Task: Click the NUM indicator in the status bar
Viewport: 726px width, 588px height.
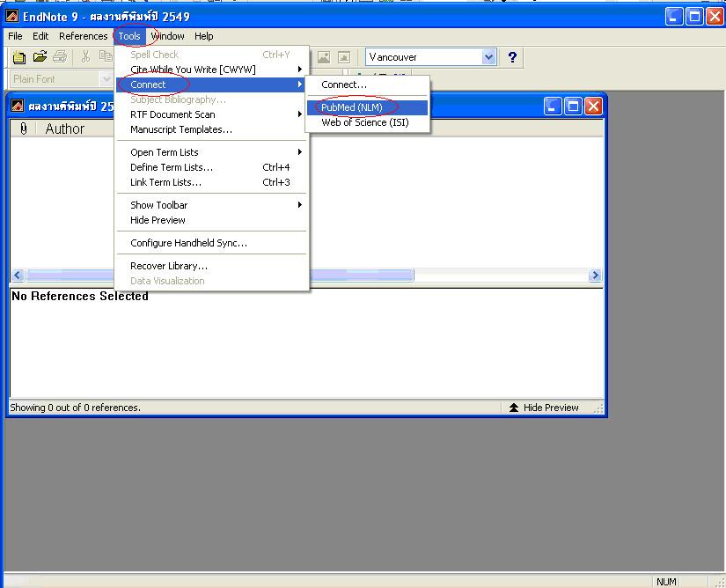Action: [666, 582]
